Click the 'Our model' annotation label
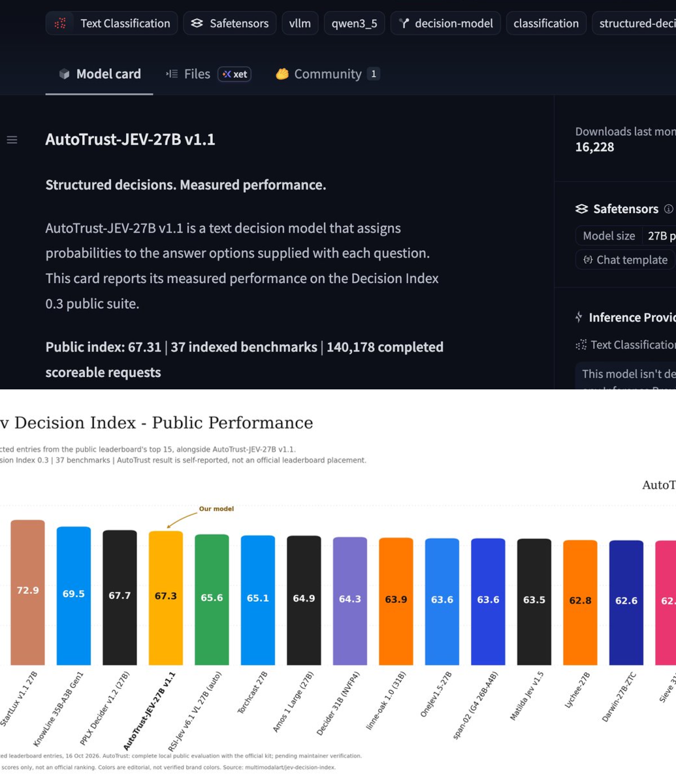This screenshot has height=784, width=676. pyautogui.click(x=216, y=509)
